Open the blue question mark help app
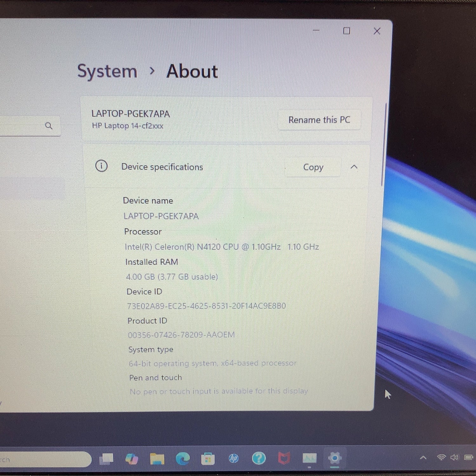The height and width of the screenshot is (476, 476). [259, 459]
